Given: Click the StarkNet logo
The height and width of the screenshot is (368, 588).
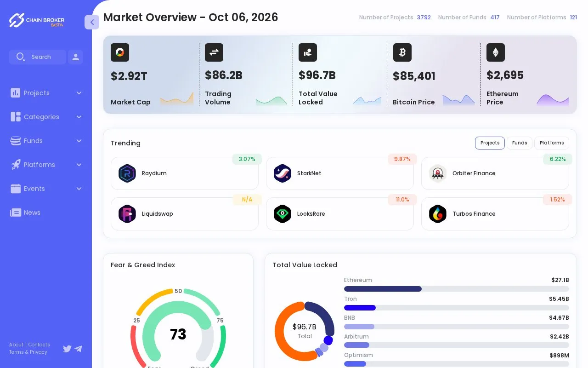Looking at the screenshot, I should coord(283,173).
